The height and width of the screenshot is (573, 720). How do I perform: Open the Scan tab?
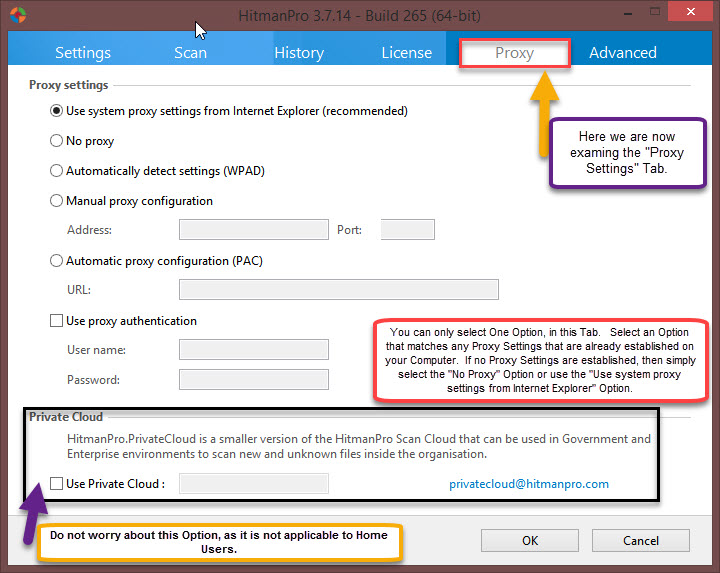click(191, 52)
